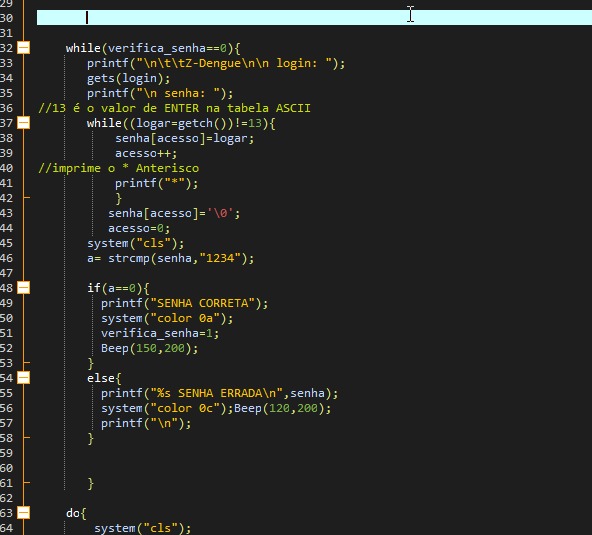Collapse the do block fold marker
Image resolution: width=592 pixels, height=535 pixels.
pyautogui.click(x=24, y=513)
